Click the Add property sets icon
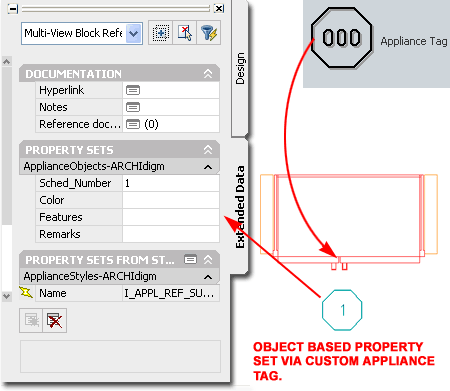 [x=31, y=321]
